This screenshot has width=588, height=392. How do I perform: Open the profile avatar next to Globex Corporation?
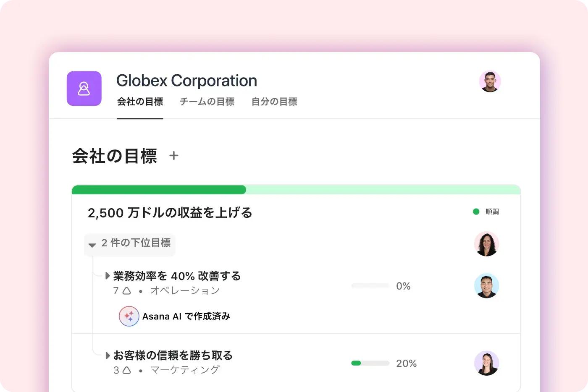490,81
